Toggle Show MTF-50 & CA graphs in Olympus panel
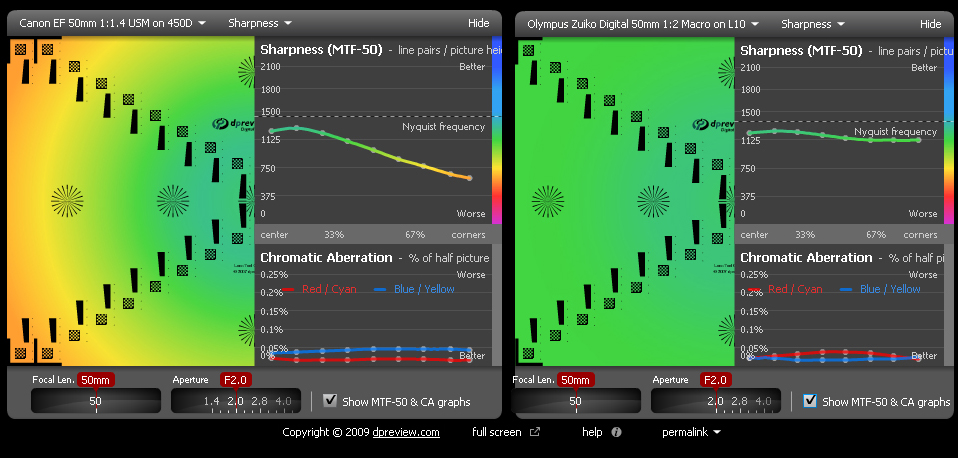Viewport: 958px width, 458px height. 811,400
